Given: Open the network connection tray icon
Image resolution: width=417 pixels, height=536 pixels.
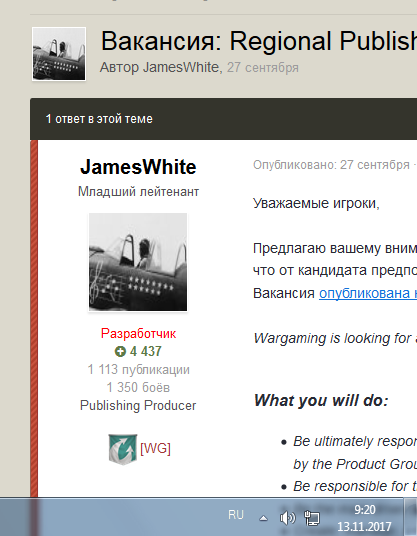Looking at the screenshot, I should point(312,518).
